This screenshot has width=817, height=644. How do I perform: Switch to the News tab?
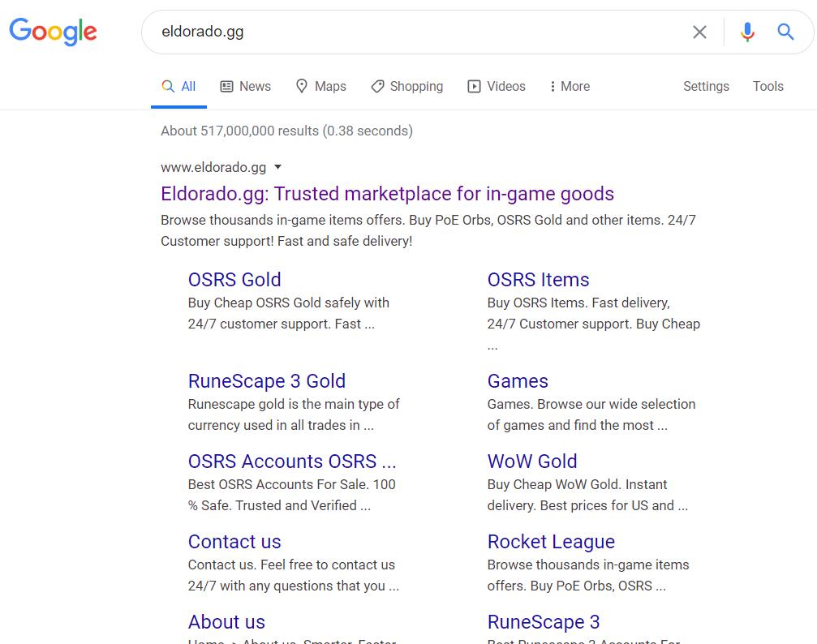pyautogui.click(x=245, y=86)
